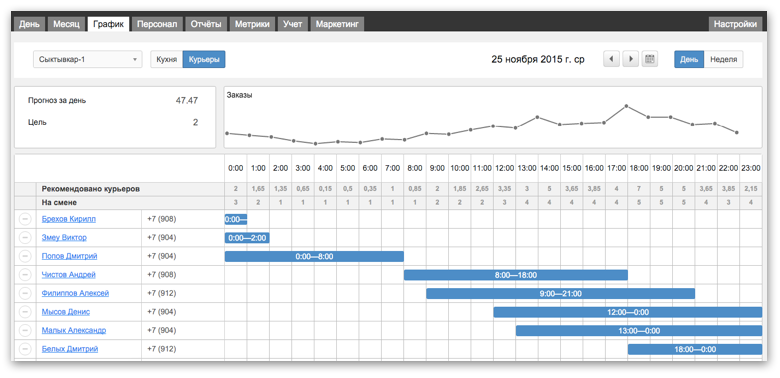Select the 18:00—0:00 shift bar
780x378 pixels.
695,349
